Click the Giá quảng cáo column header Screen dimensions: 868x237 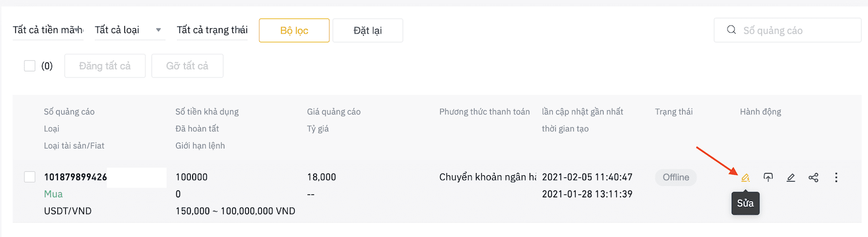334,112
